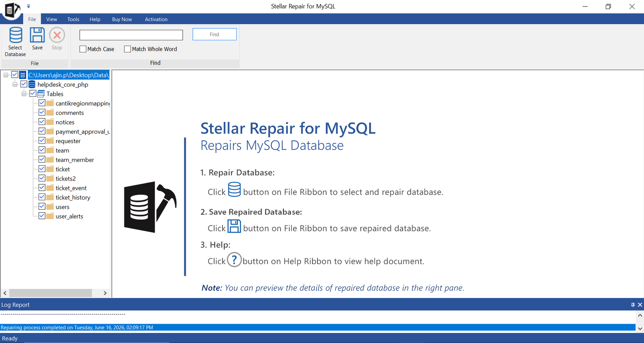Uncheck the helpdesk_core_php checkbox
Screen dimensions: 644x343
click(x=24, y=84)
